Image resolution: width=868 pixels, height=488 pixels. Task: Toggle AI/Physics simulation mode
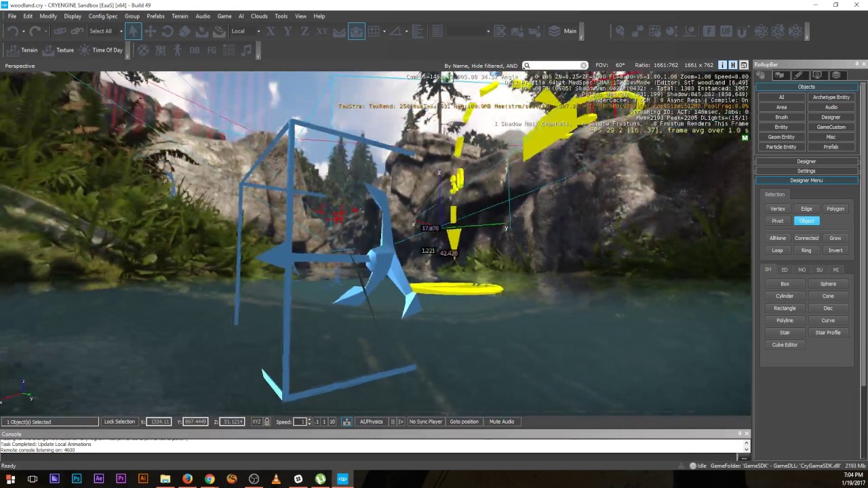coord(372,422)
